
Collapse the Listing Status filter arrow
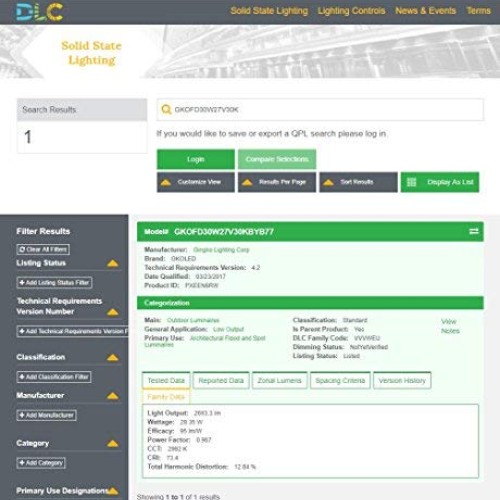tap(113, 263)
